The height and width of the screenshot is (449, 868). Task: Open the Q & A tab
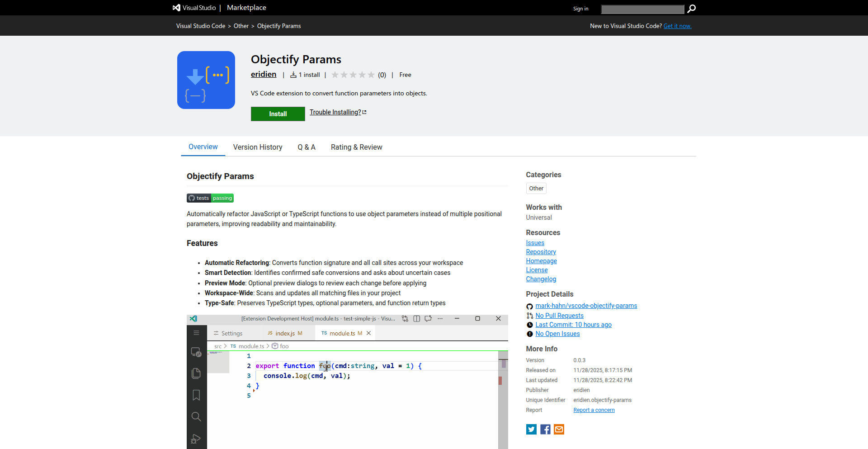(307, 147)
